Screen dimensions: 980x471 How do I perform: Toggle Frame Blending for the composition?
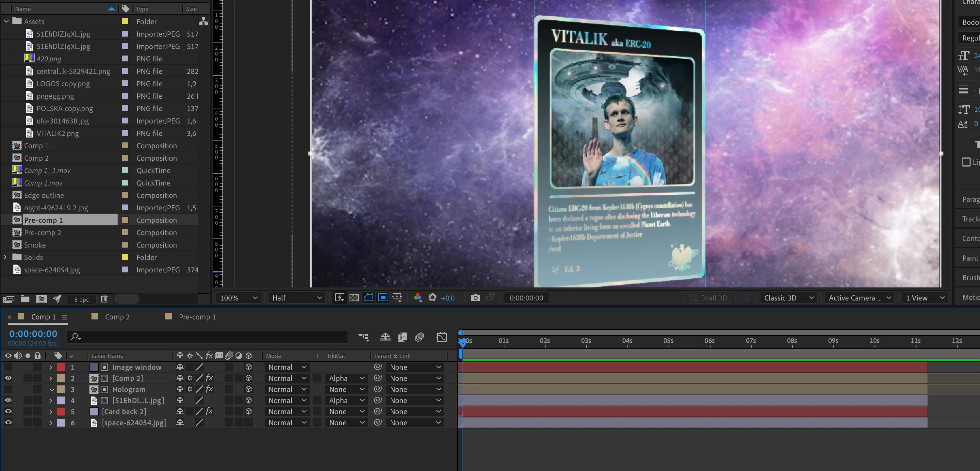402,337
